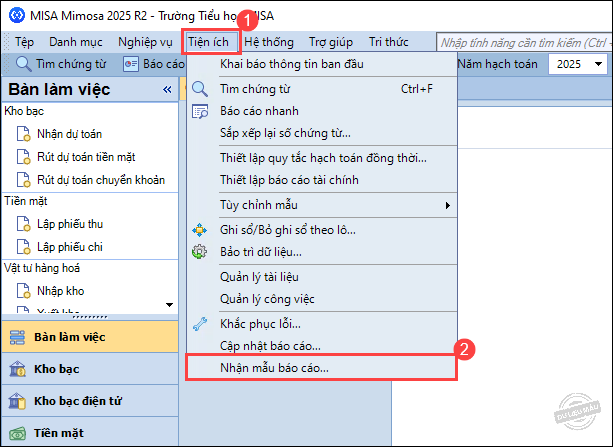Choose Báo cáo nhanh menu entry
613x447 pixels.
[x=322, y=111]
